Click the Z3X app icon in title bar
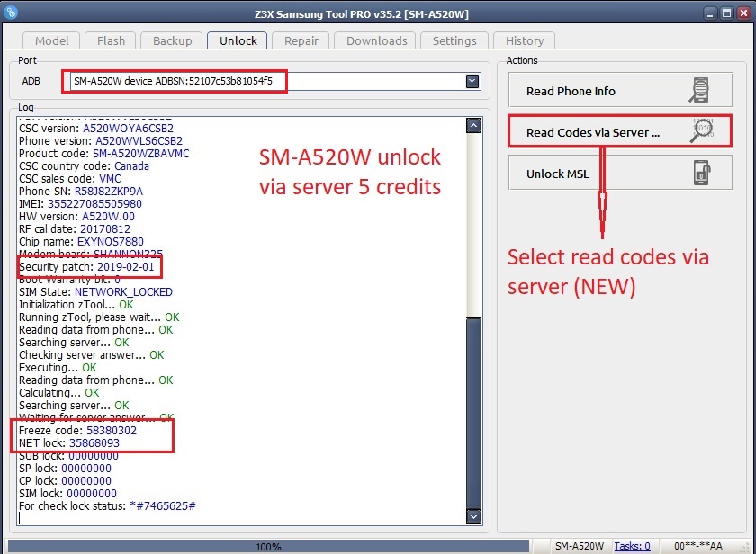Viewport: 756px width, 554px height. click(x=11, y=12)
